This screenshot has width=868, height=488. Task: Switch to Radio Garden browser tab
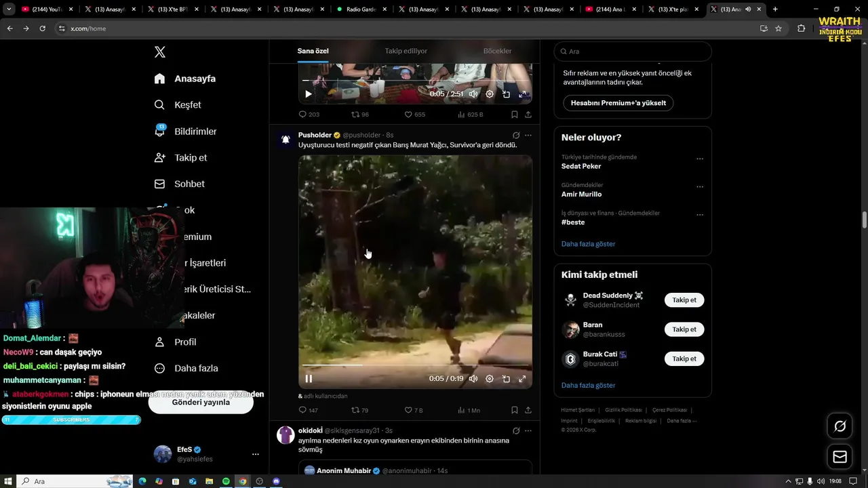point(360,9)
